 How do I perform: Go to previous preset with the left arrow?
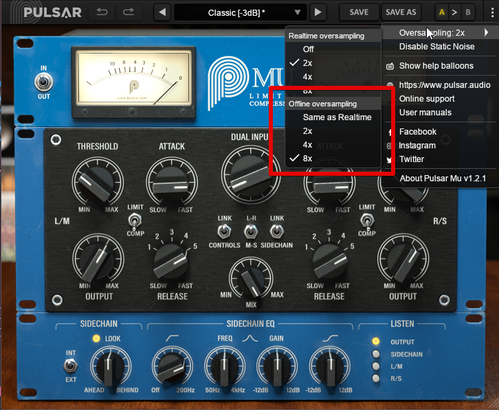tap(162, 13)
